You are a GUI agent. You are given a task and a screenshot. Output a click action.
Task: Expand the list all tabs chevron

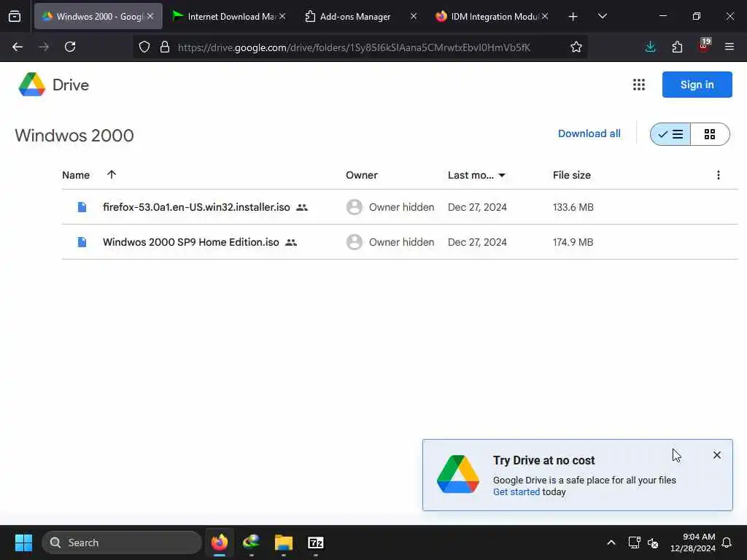point(602,16)
